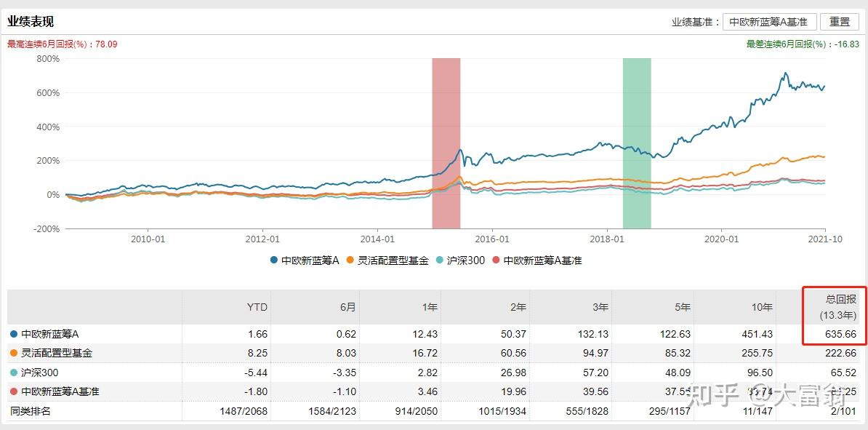Click the red dot beside 中欧新蓝筹A基准 row
This screenshot has height=430, width=868.
(14, 391)
